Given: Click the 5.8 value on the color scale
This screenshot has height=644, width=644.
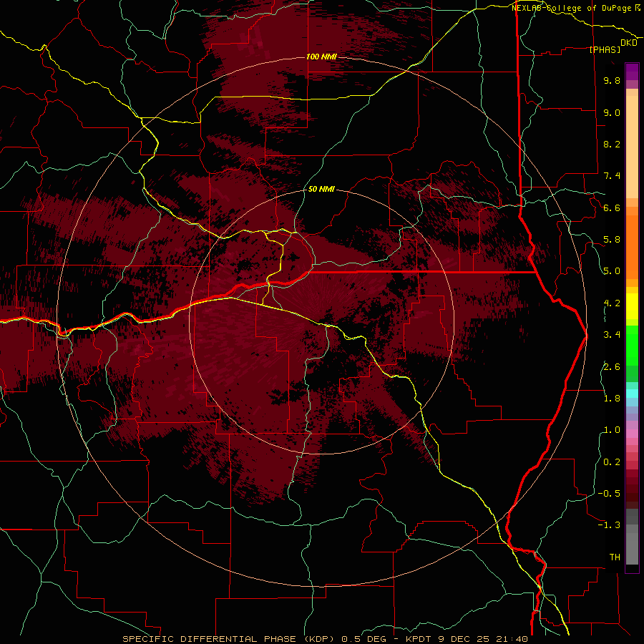Looking at the screenshot, I should pyautogui.click(x=612, y=240).
